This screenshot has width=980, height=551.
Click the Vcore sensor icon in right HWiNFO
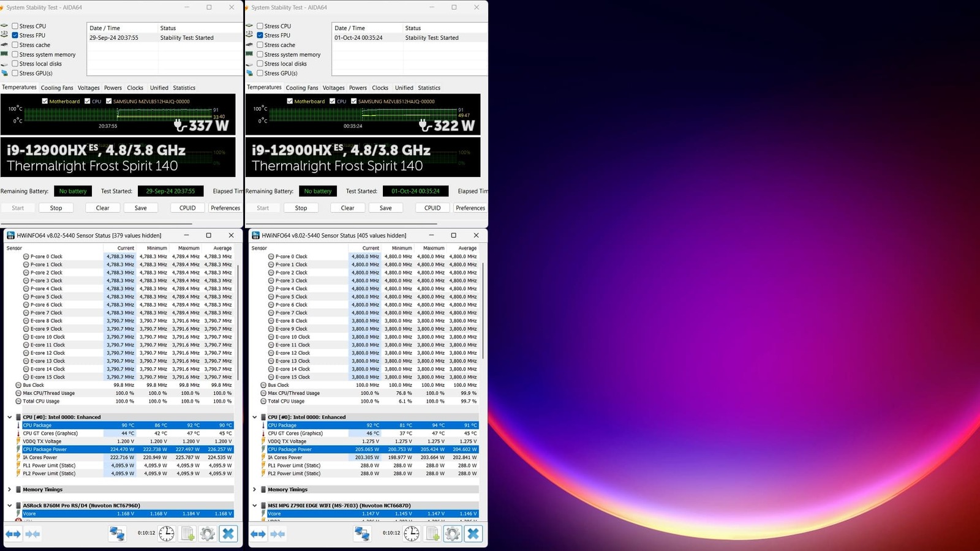point(263,514)
